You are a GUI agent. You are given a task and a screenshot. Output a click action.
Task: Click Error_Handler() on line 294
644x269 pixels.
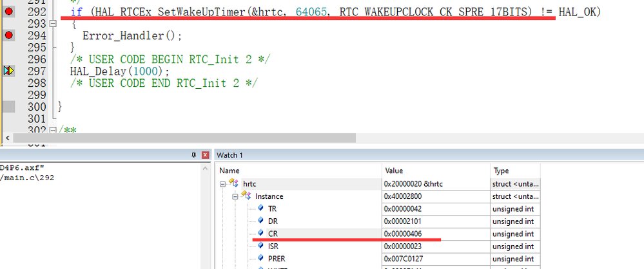coord(132,36)
